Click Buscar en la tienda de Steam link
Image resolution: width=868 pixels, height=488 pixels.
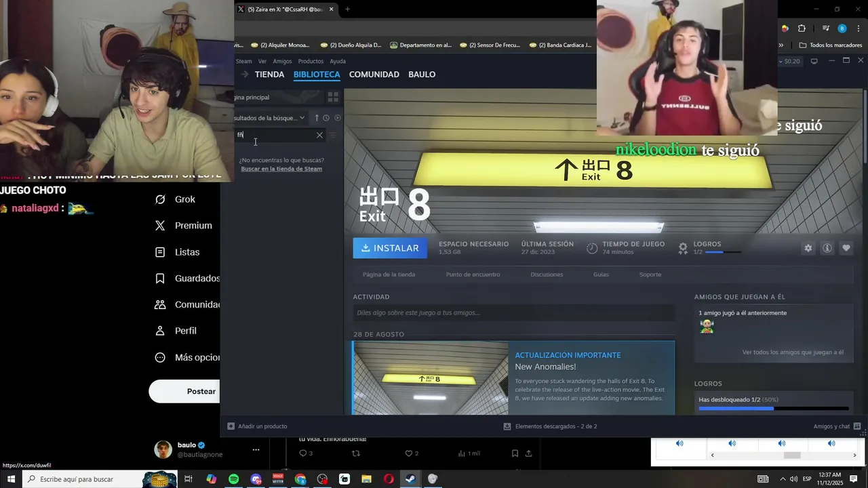(281, 169)
